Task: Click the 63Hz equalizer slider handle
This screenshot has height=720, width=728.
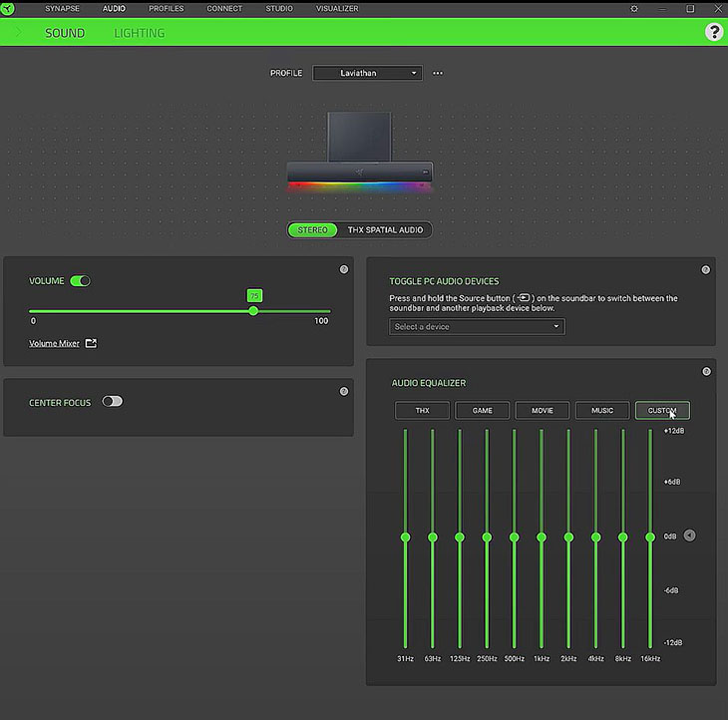Action: 432,538
